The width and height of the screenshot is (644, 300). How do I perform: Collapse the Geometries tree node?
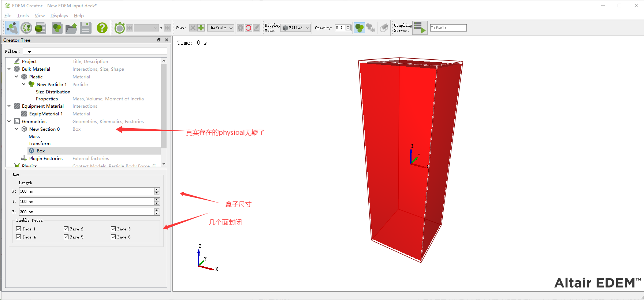tap(9, 121)
